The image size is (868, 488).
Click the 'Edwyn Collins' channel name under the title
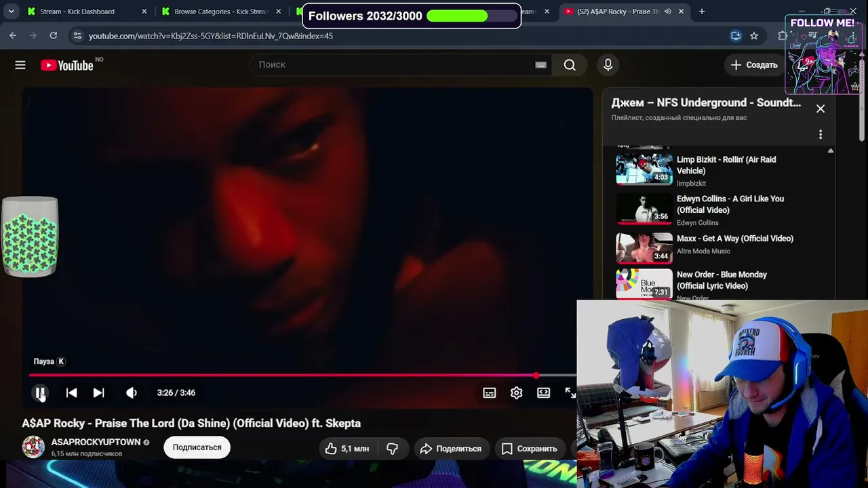[697, 222]
